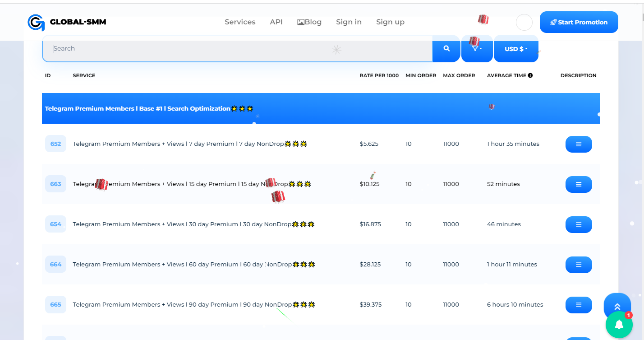Click the $16.875 rate value

(370, 224)
